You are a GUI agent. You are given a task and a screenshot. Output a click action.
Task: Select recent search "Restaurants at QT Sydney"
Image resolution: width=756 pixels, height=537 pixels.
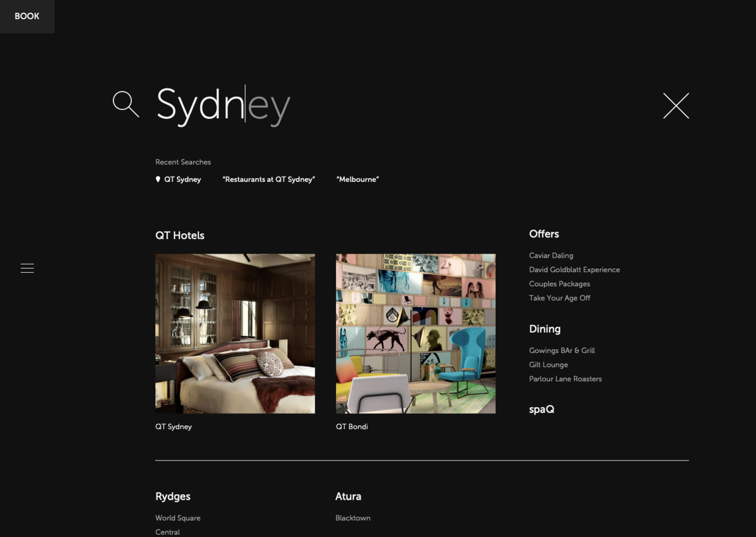point(269,179)
